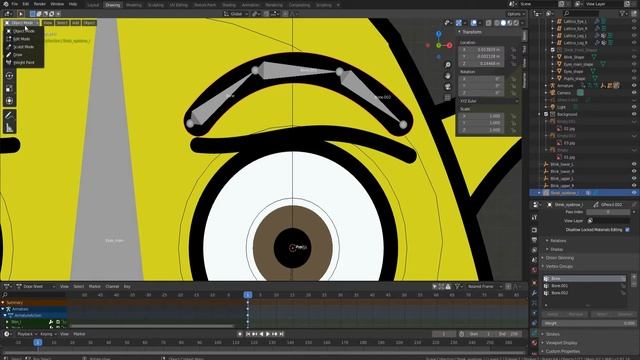Select the Measure tool in the toolbar

(9, 128)
